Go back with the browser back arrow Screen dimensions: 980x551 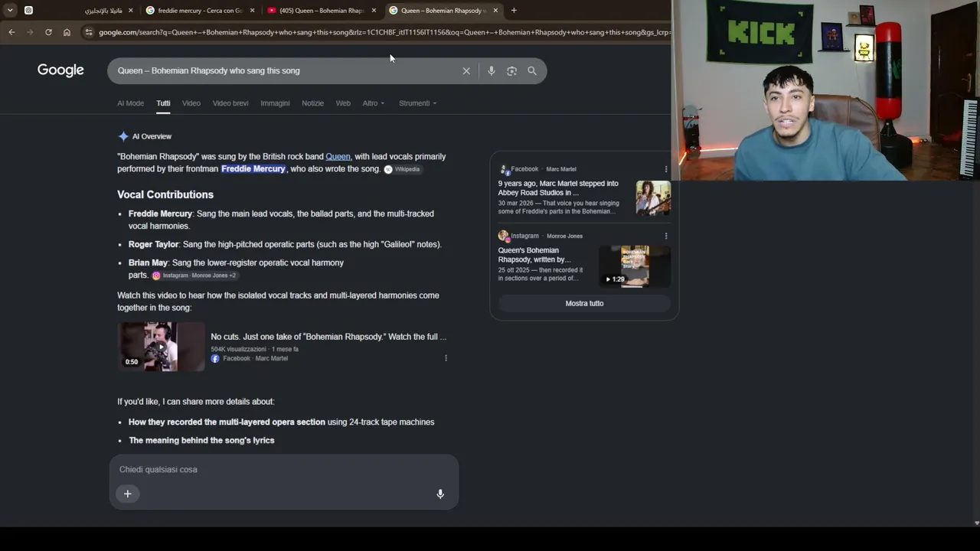coord(11,32)
